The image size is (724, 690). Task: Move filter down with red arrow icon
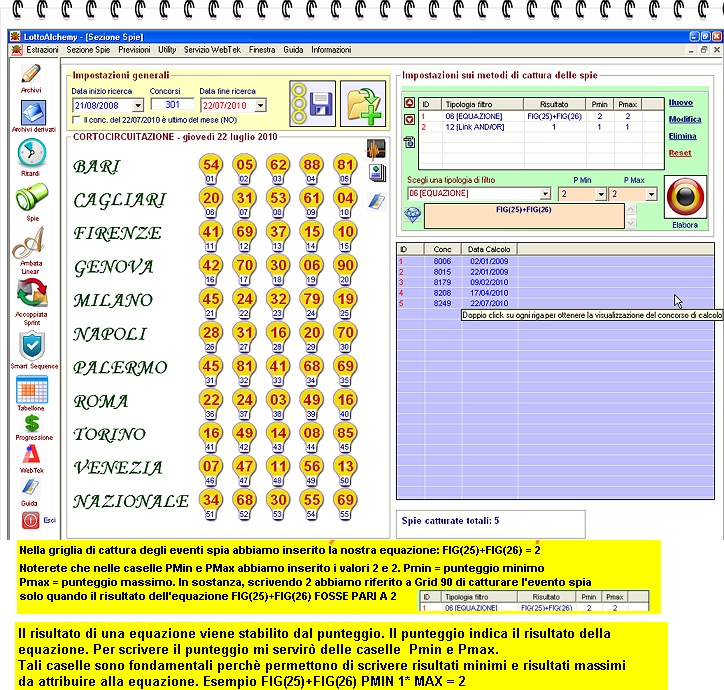pos(409,120)
